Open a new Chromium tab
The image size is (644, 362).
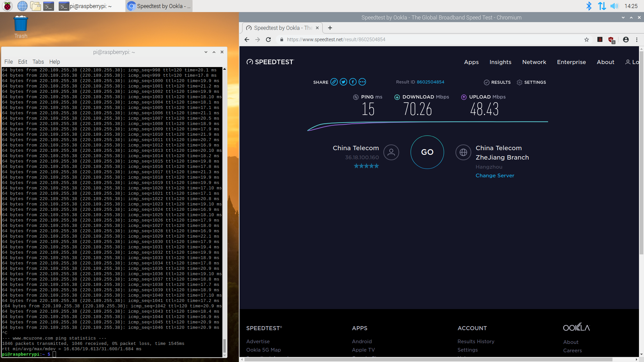(x=330, y=28)
